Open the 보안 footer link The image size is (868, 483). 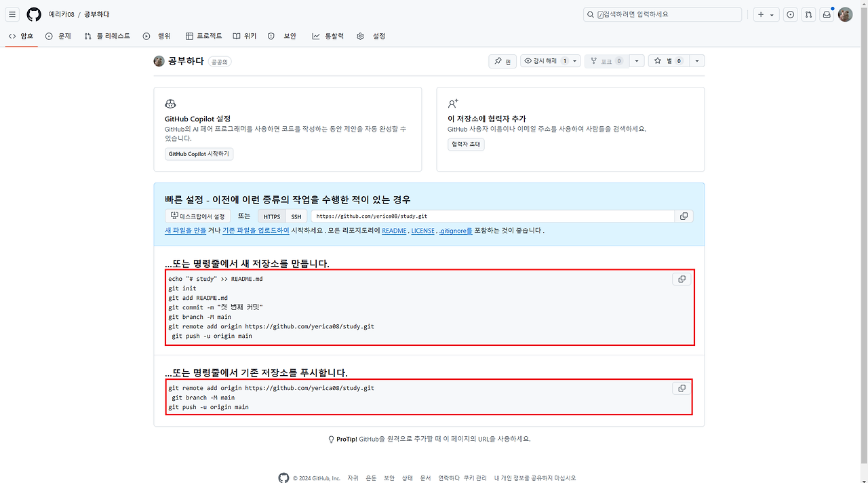(x=389, y=478)
